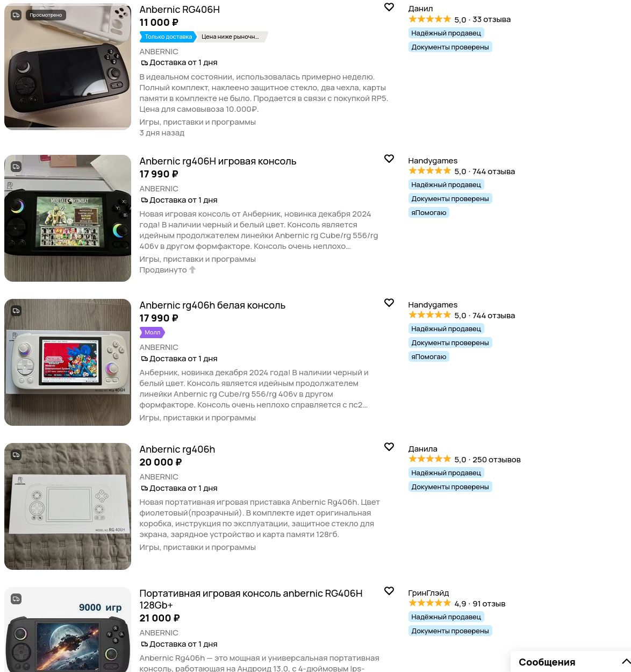This screenshot has width=631, height=672.
Task: Click the Только доставка badge
Action: pyautogui.click(x=168, y=37)
